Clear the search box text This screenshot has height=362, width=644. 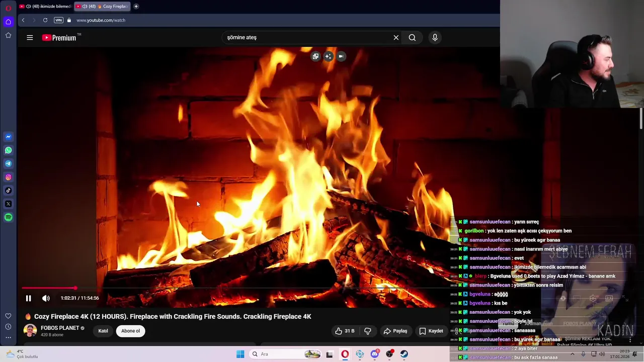coord(396,37)
